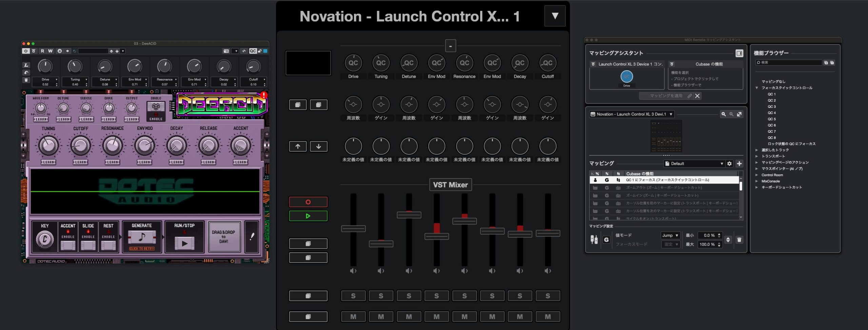Expand the MixConsole tree item
Screen dimensions: 868x330
[756, 181]
